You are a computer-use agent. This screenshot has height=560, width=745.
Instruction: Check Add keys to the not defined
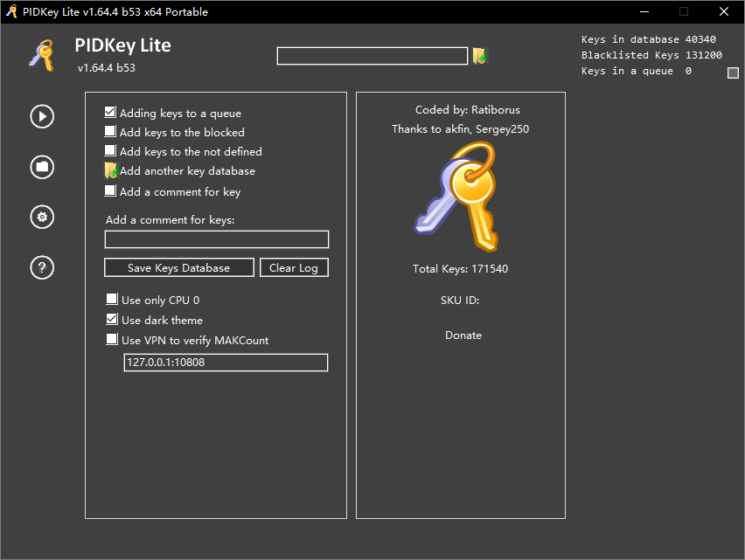(x=110, y=151)
